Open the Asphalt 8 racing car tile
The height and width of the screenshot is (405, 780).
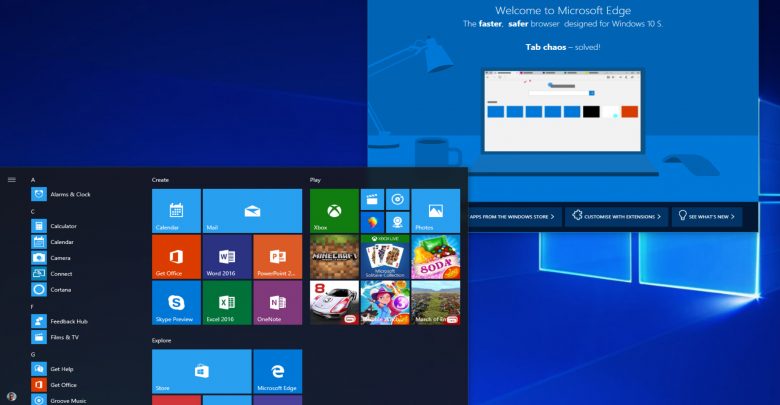coord(334,303)
